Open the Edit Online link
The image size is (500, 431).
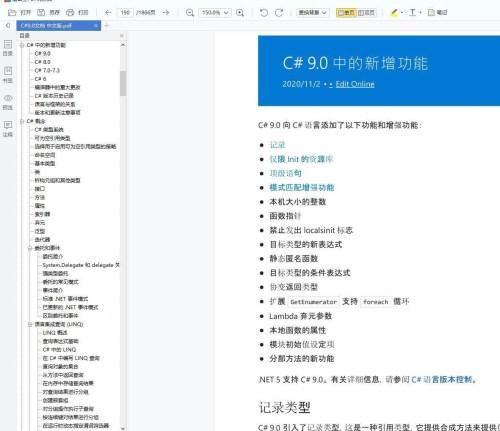355,84
